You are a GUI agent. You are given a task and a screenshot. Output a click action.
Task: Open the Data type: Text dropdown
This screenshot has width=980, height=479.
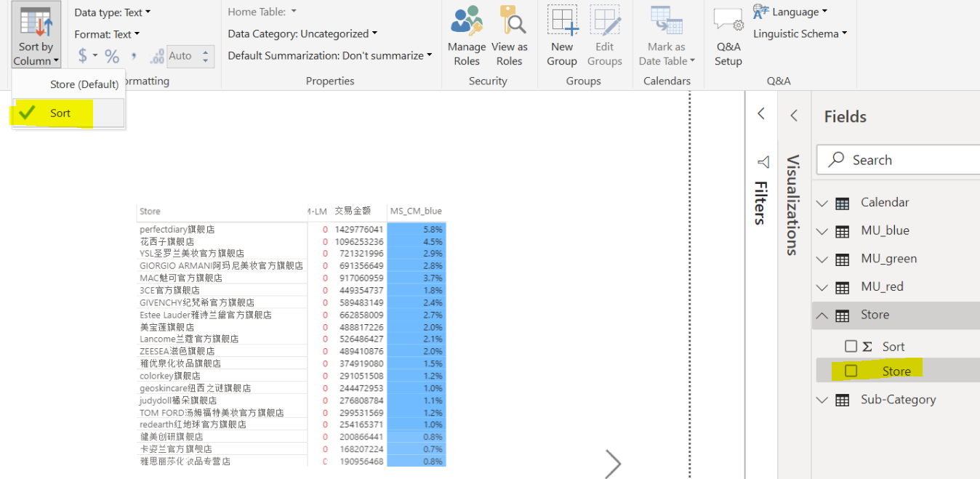click(113, 12)
